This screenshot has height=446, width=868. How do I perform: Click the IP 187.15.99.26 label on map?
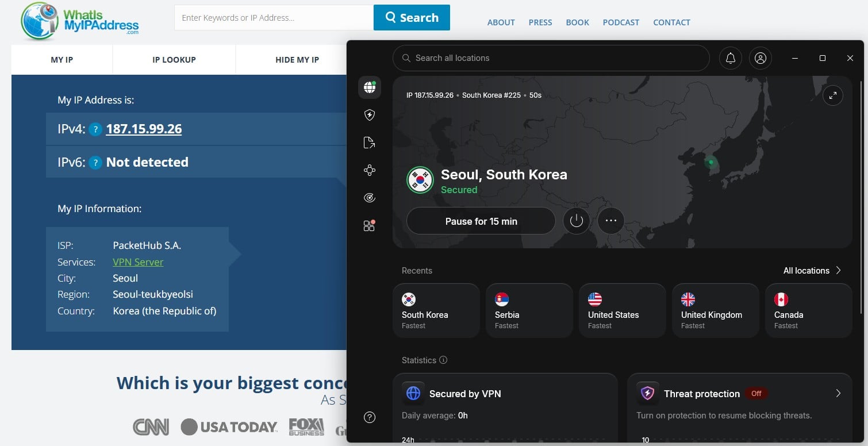click(x=430, y=95)
